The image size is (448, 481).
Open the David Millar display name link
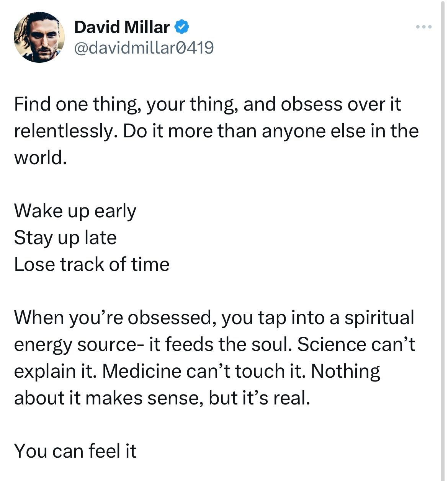(122, 27)
